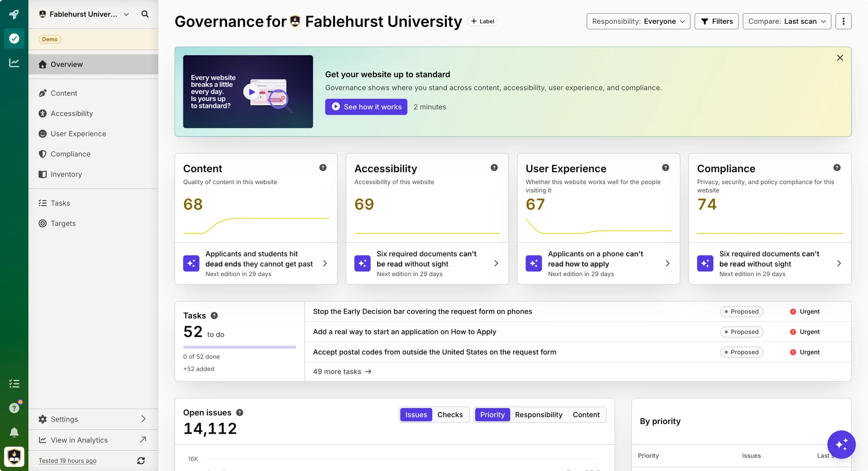Open the Compare: Last scan dropdown
Viewport: 868px width, 471px height.
(x=787, y=21)
